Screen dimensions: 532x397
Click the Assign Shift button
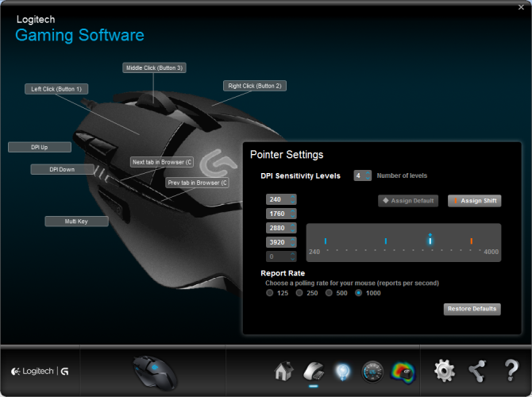click(474, 201)
